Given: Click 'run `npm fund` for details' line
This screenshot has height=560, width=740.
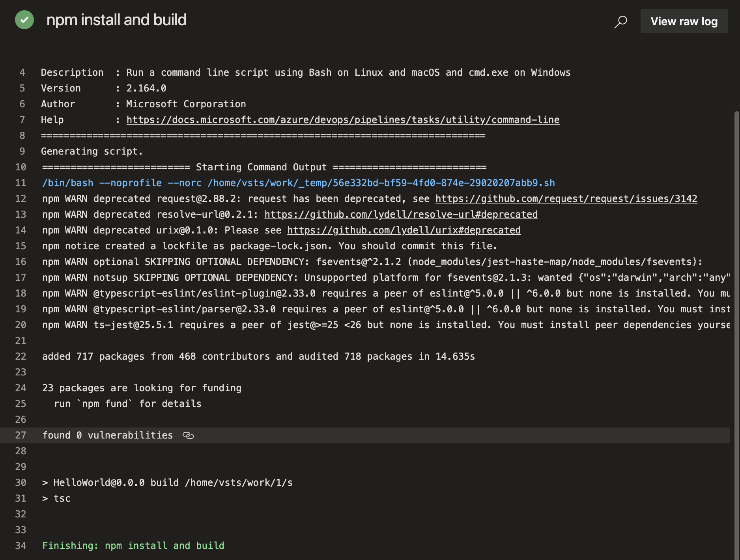Looking at the screenshot, I should click(128, 404).
